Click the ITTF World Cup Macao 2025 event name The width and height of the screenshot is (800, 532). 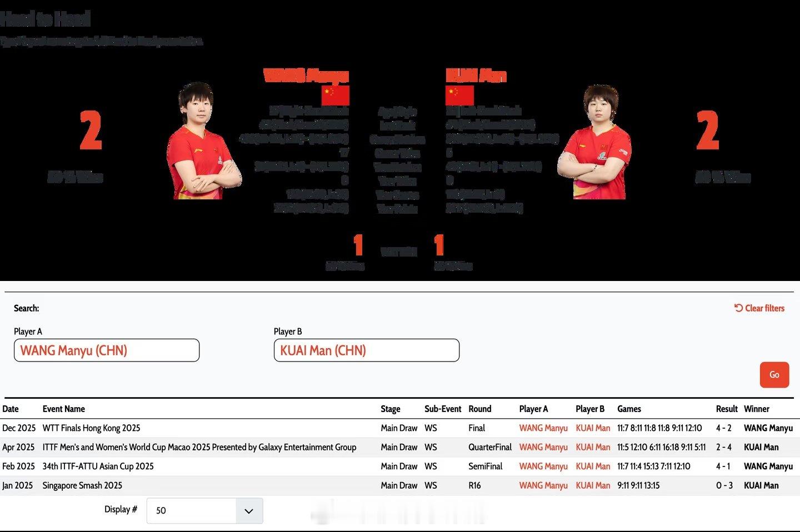click(199, 447)
